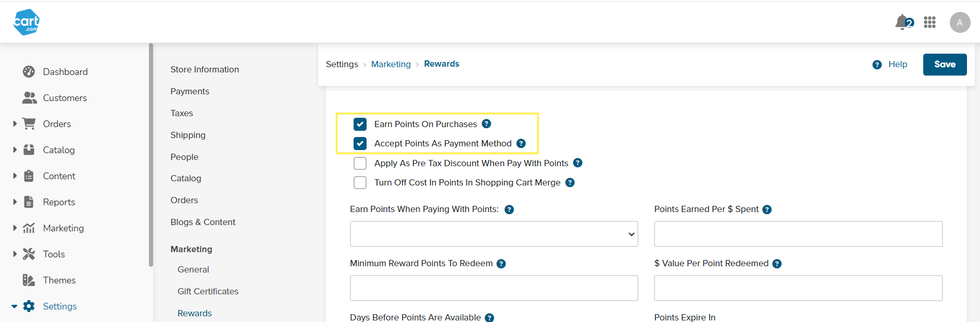The height and width of the screenshot is (322, 980).
Task: Expand the Catalog sidebar section
Action: pyautogui.click(x=15, y=150)
